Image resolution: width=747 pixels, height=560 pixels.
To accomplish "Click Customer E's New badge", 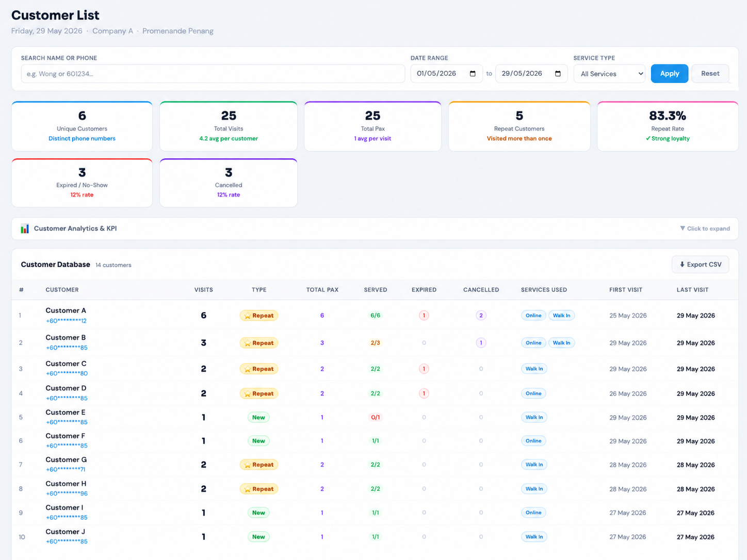I will (258, 418).
